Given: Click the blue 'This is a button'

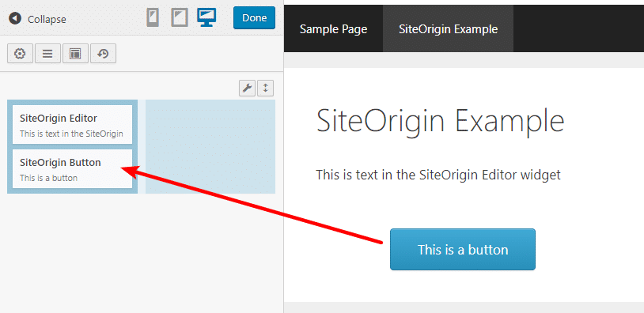Looking at the screenshot, I should pyautogui.click(x=463, y=250).
